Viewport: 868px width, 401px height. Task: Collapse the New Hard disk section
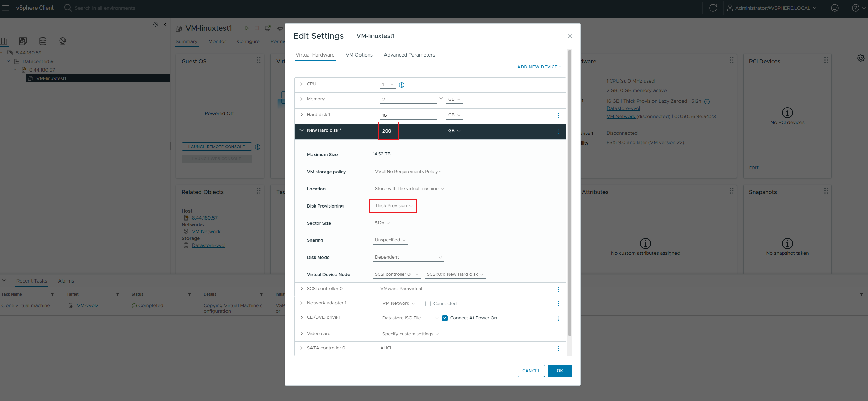coord(301,130)
